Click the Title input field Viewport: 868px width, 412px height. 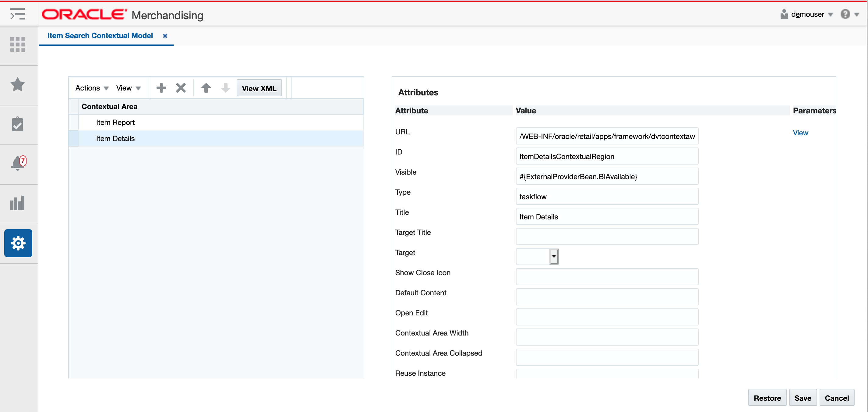(x=607, y=217)
